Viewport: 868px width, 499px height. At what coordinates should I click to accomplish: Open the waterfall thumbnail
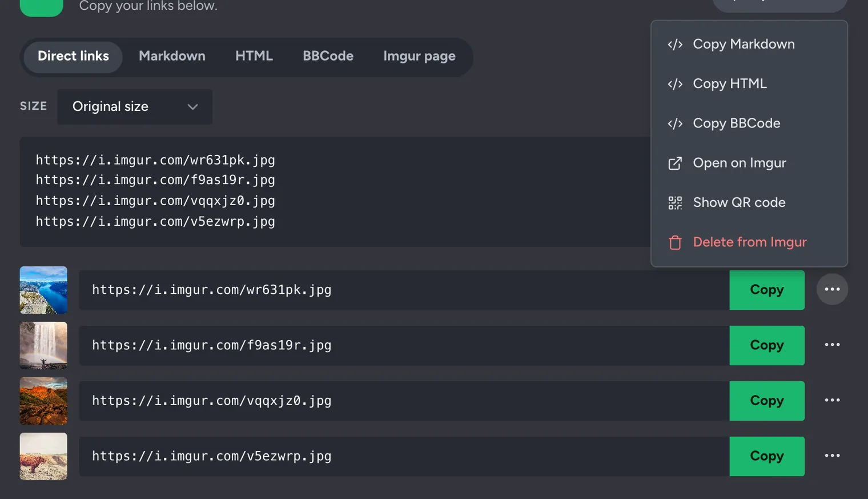click(x=43, y=345)
